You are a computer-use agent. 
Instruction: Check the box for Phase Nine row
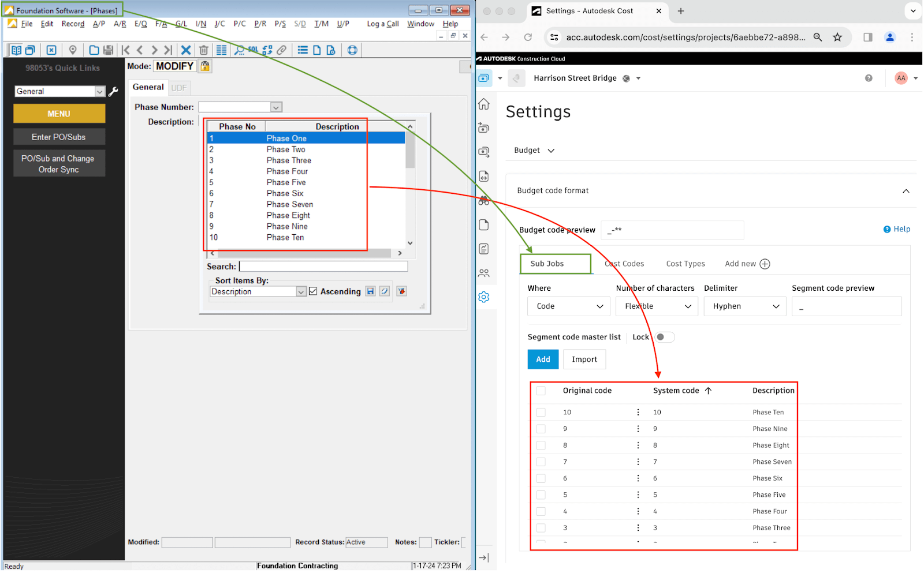541,429
